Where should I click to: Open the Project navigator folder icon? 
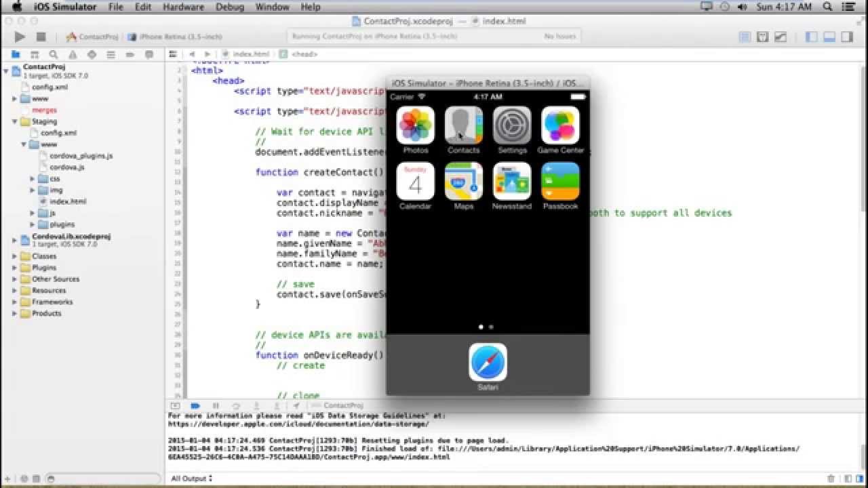[x=16, y=54]
